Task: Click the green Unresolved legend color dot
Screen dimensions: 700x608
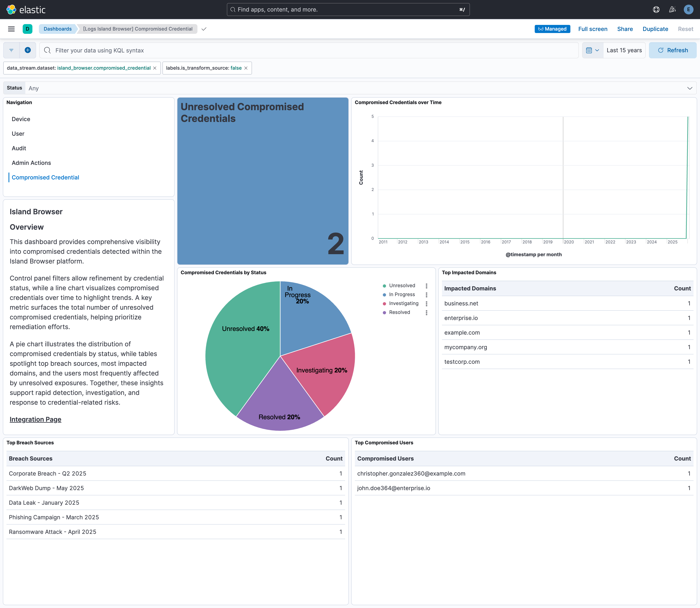Action: coord(384,285)
